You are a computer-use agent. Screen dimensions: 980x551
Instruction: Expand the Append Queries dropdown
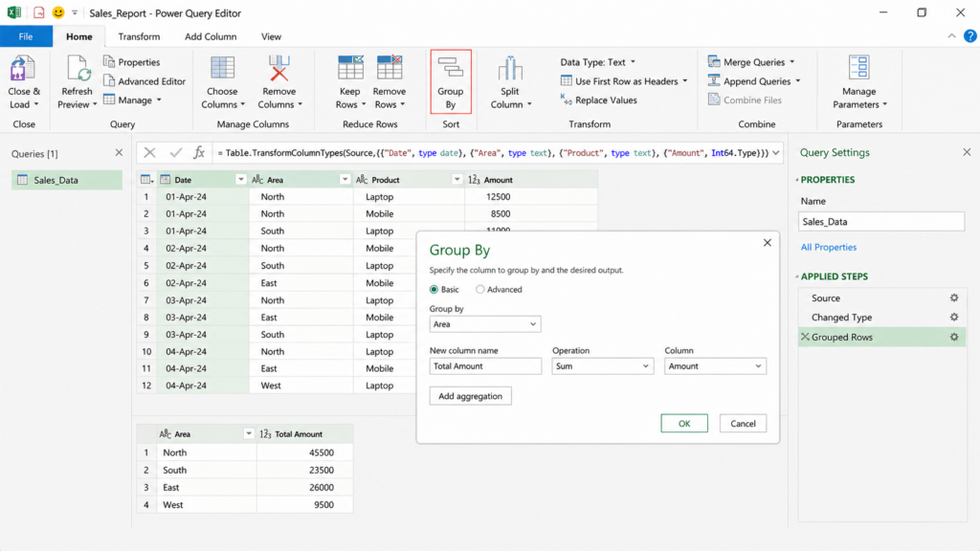(797, 81)
